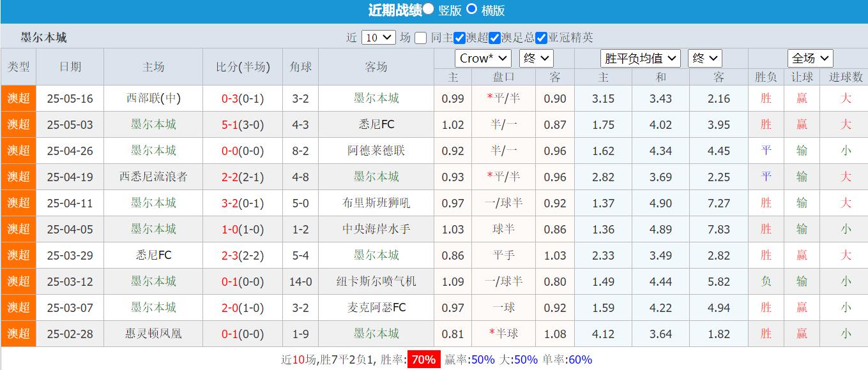The image size is (868, 370).
Task: Click the red 70% win rate badge
Action: [425, 359]
